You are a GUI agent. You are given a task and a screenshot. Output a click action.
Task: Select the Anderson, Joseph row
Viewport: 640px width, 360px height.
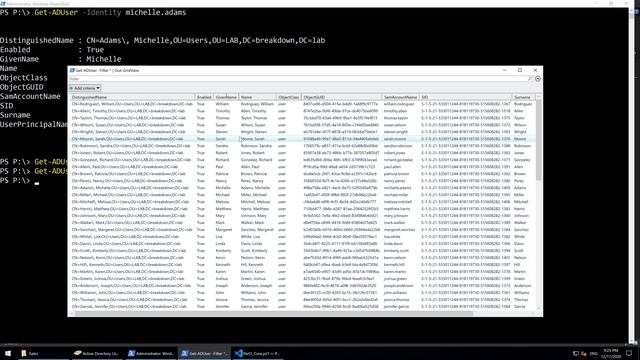click(302, 285)
